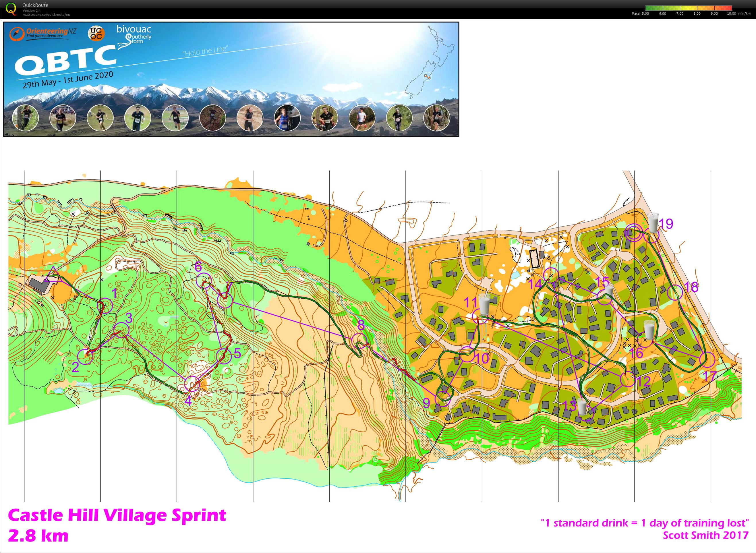The image size is (756, 553).
Task: Click control circle 18 on the map
Action: pos(675,292)
